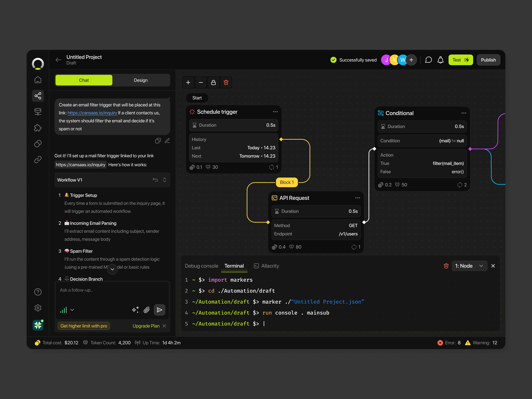
Task: Open the Allacrity tab
Action: (x=266, y=266)
